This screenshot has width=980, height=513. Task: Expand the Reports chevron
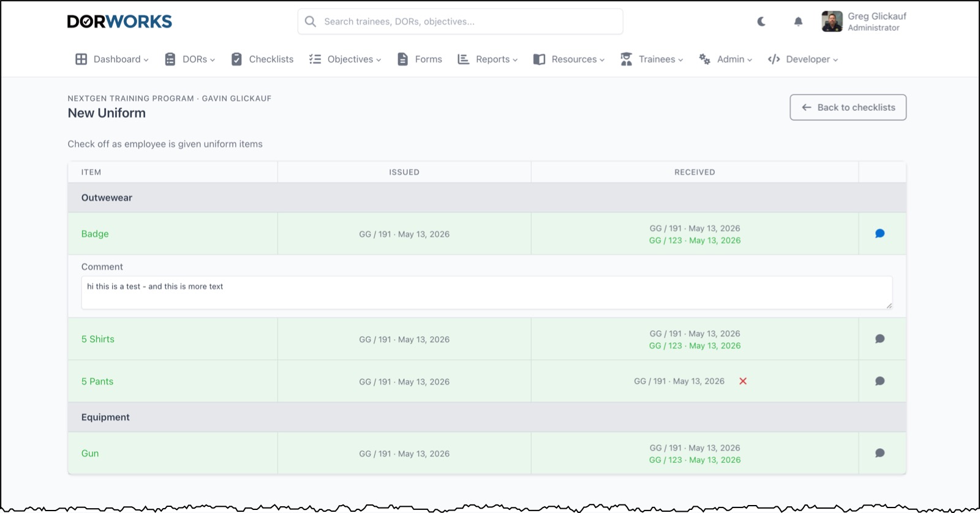[x=515, y=60]
